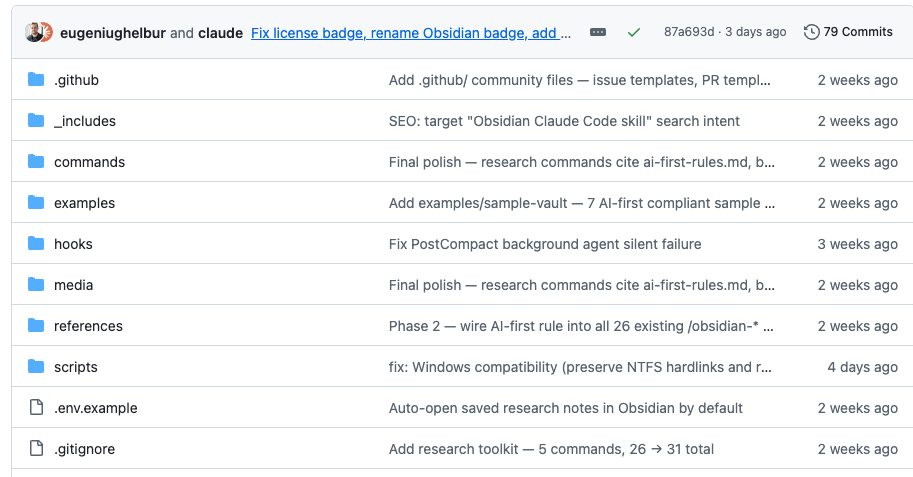Image resolution: width=913 pixels, height=477 pixels.
Task: Click '2 weeks ago' in examples row
Action: [x=858, y=203]
